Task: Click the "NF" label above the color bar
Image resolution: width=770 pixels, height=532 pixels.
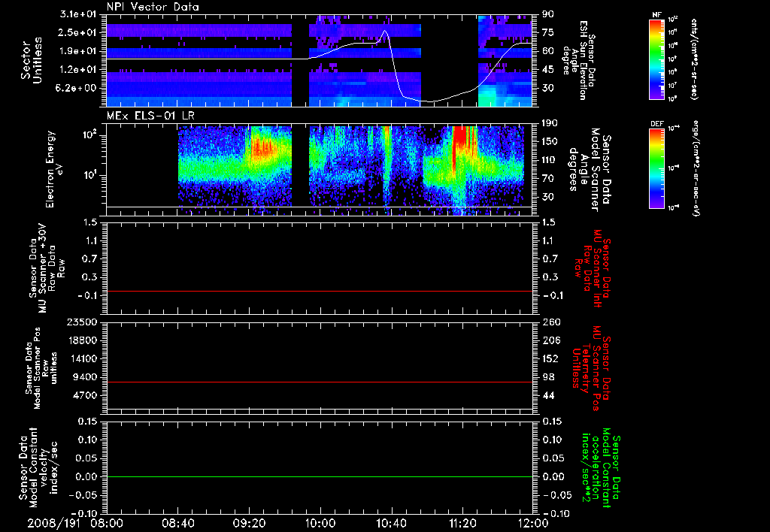Action: click(656, 15)
